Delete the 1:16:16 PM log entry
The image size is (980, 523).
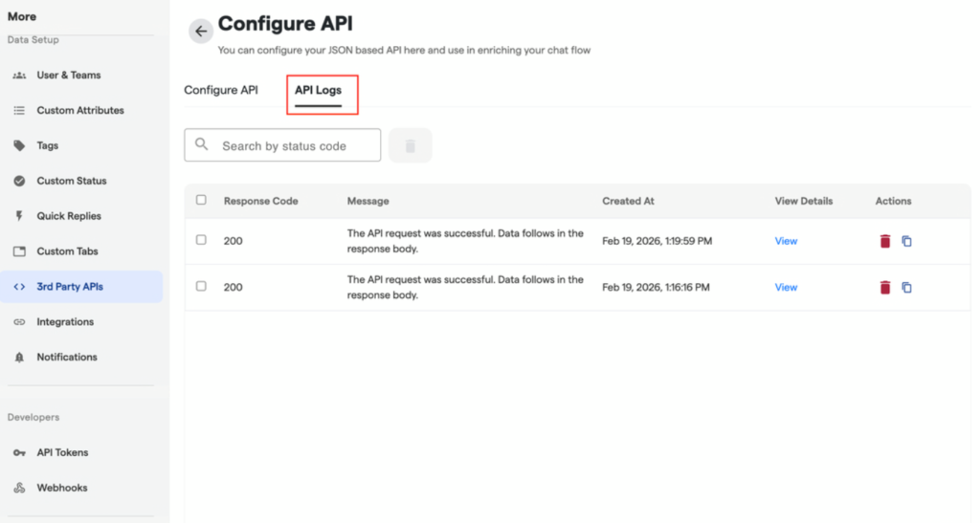(x=885, y=287)
